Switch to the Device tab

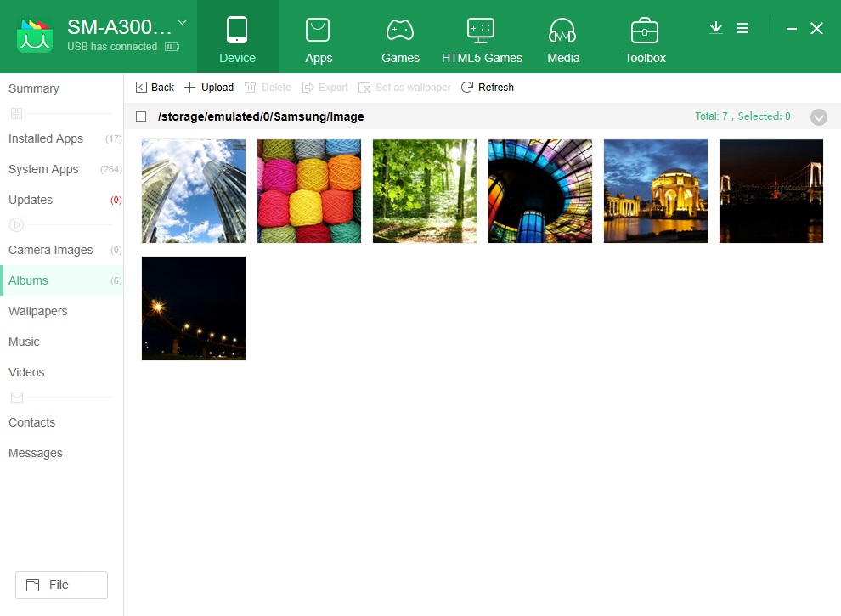pyautogui.click(x=237, y=38)
